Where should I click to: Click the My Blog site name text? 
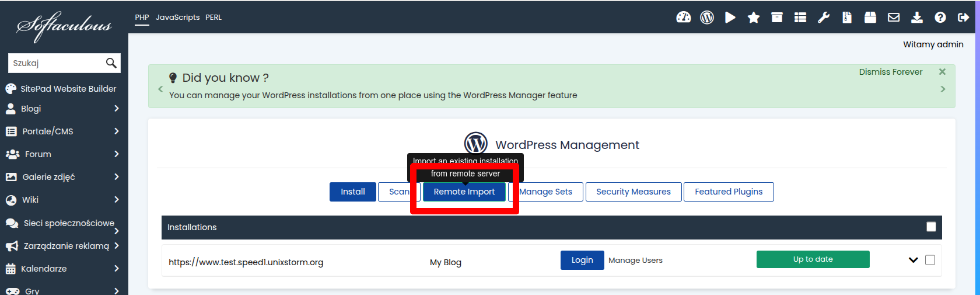446,262
